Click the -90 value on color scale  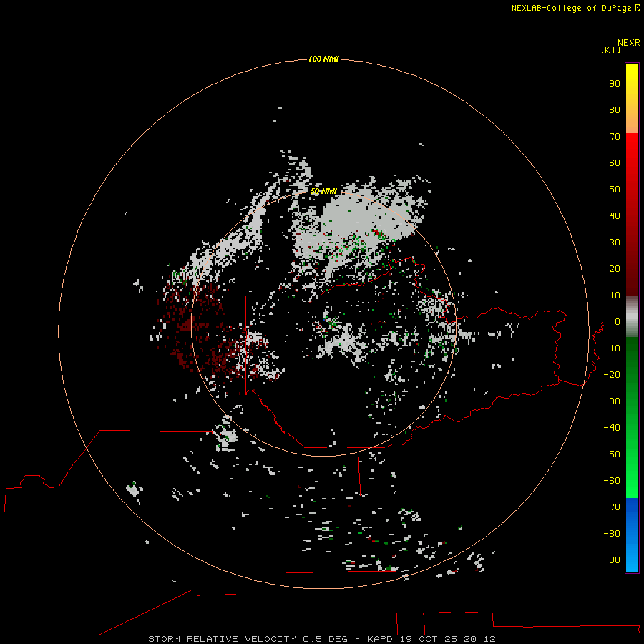tap(612, 560)
